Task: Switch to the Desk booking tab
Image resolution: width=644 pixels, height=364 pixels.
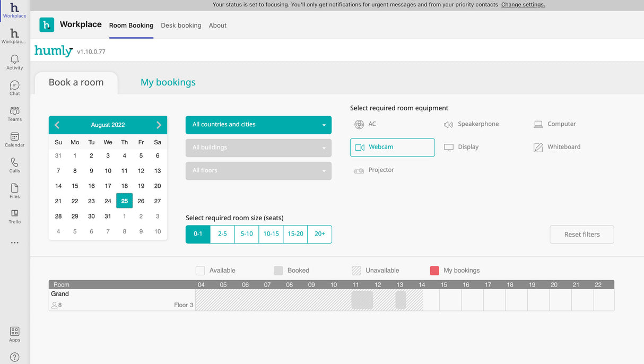Action: tap(181, 25)
